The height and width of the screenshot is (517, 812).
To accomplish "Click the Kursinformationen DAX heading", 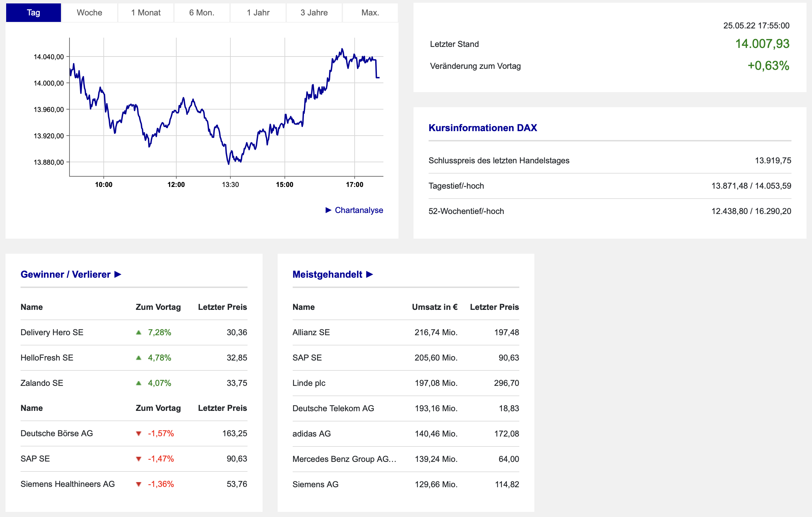I will (483, 128).
